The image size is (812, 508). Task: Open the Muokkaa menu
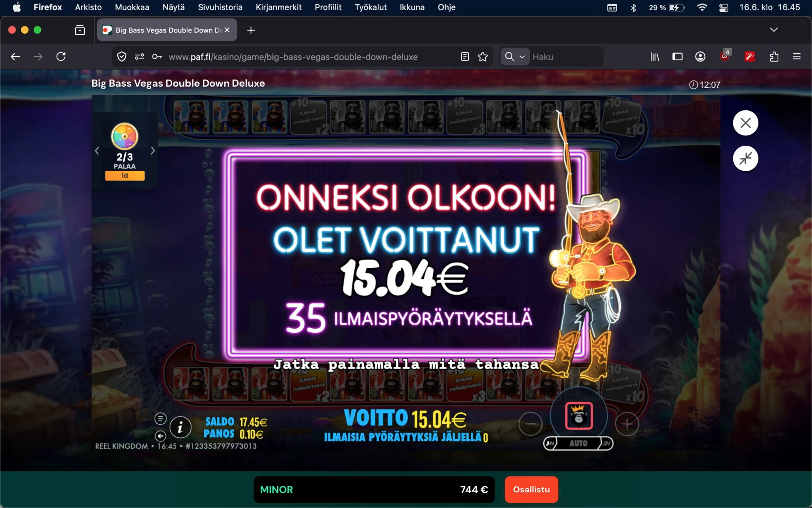[x=132, y=7]
